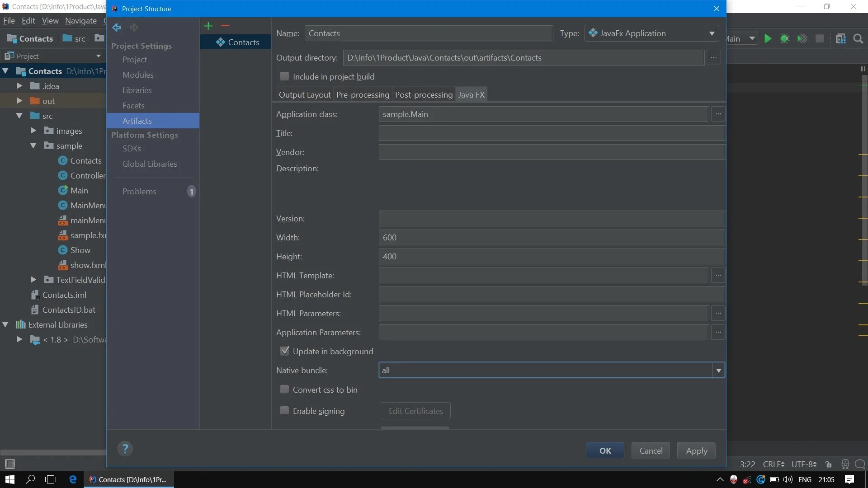Viewport: 868px width, 488px height.
Task: Click the help question mark icon
Action: [125, 449]
